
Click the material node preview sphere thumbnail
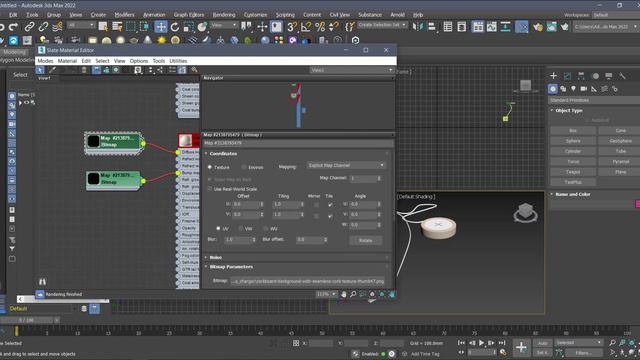pyautogui.click(x=185, y=140)
